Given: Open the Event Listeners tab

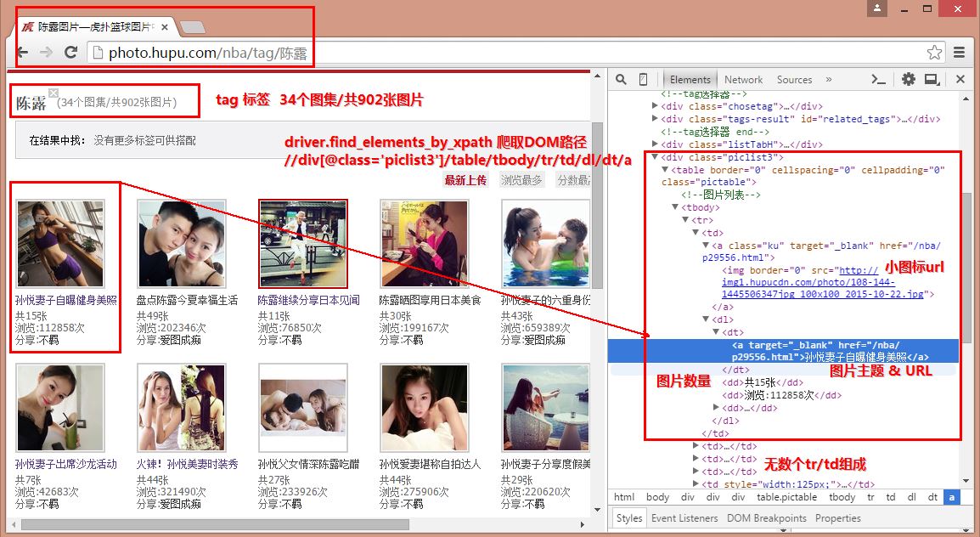Looking at the screenshot, I should coord(684,518).
